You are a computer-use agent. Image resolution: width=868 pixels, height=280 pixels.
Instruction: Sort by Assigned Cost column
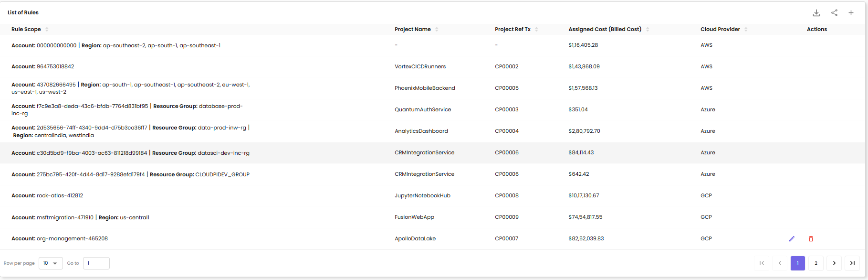[x=648, y=30]
